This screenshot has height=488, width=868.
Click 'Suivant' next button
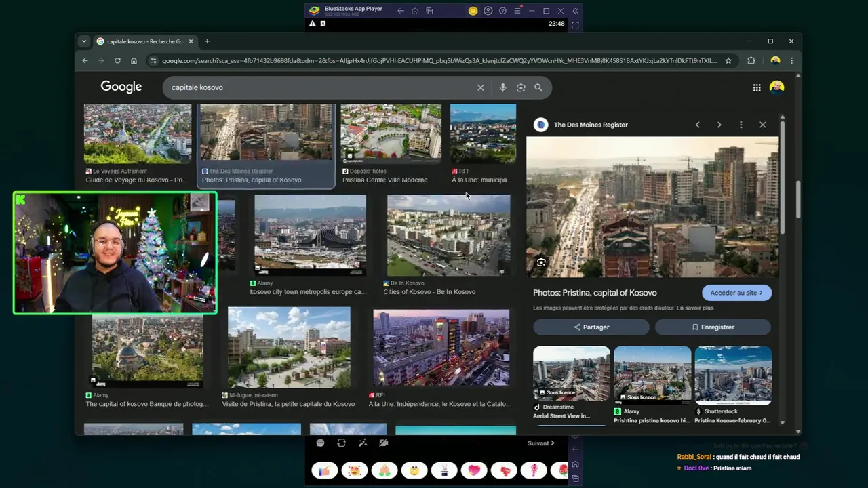tap(541, 443)
